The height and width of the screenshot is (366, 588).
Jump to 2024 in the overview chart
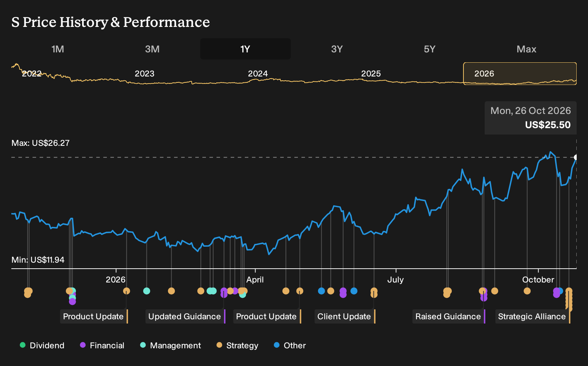[258, 74]
